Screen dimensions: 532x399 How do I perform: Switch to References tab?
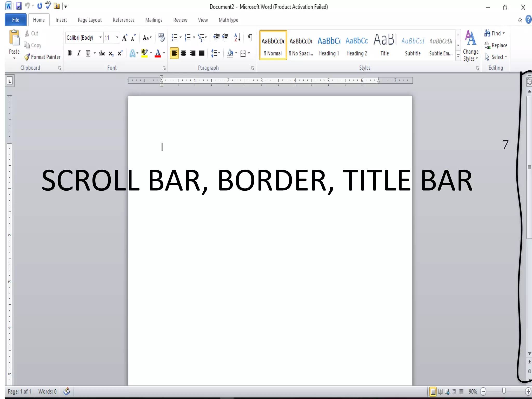coord(123,20)
